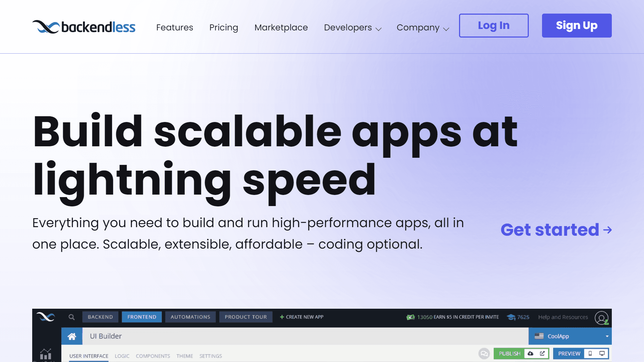Open published app external link icon
The image size is (644, 362).
[x=542, y=353]
